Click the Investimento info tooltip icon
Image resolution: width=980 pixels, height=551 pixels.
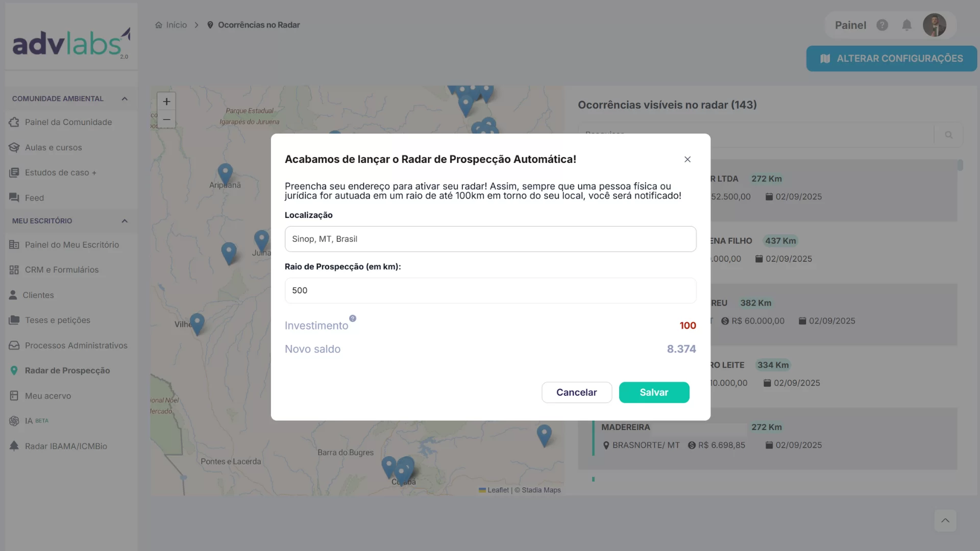point(353,318)
